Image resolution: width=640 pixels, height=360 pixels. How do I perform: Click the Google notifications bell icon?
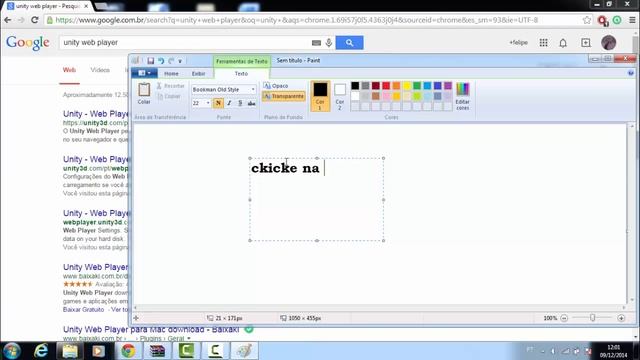(x=563, y=42)
